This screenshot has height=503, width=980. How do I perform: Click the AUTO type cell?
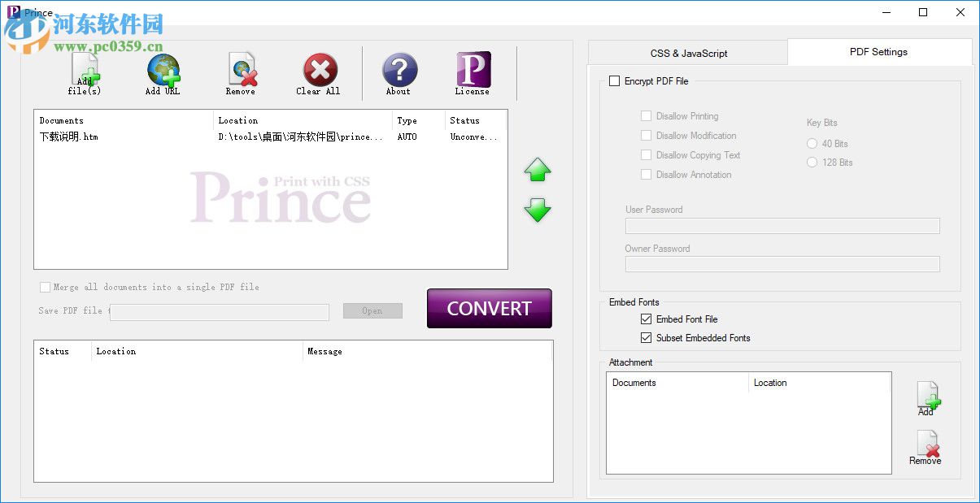pyautogui.click(x=407, y=137)
